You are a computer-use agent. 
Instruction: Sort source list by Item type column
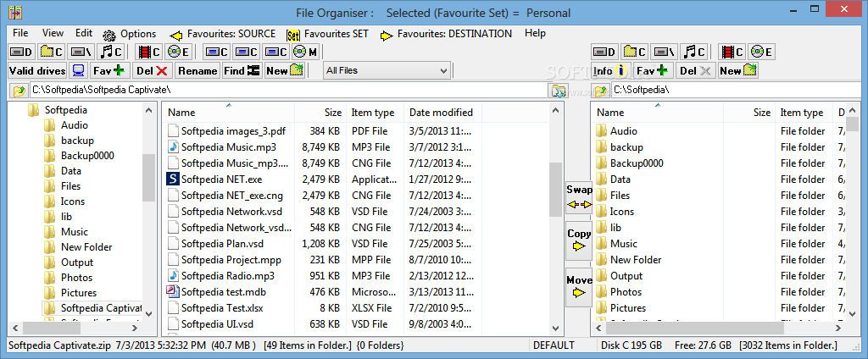pos(375,113)
